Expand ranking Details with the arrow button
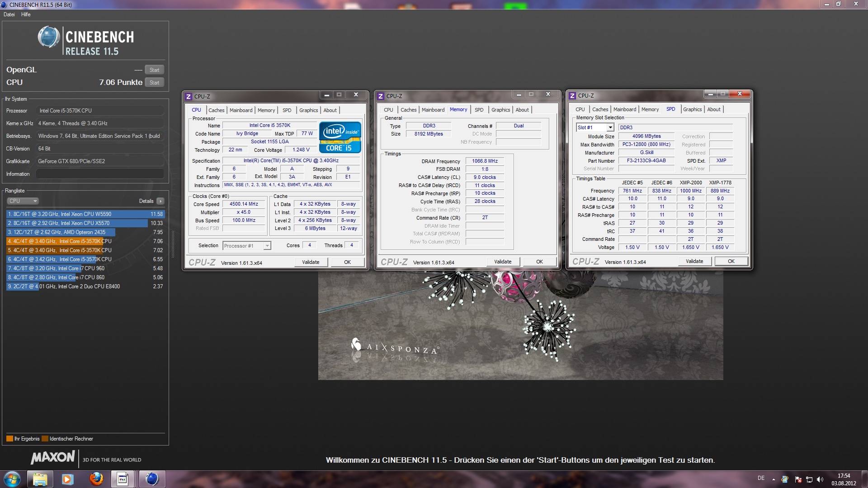868x488 pixels. (160, 201)
